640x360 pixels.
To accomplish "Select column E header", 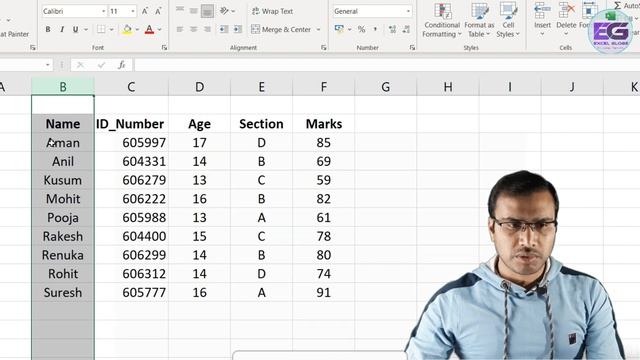I will [261, 87].
